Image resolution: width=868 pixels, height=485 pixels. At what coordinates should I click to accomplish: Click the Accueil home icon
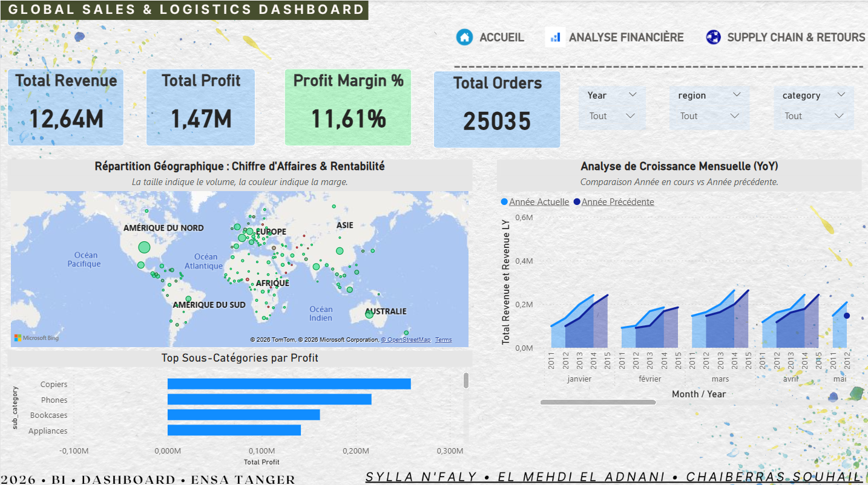(x=464, y=37)
